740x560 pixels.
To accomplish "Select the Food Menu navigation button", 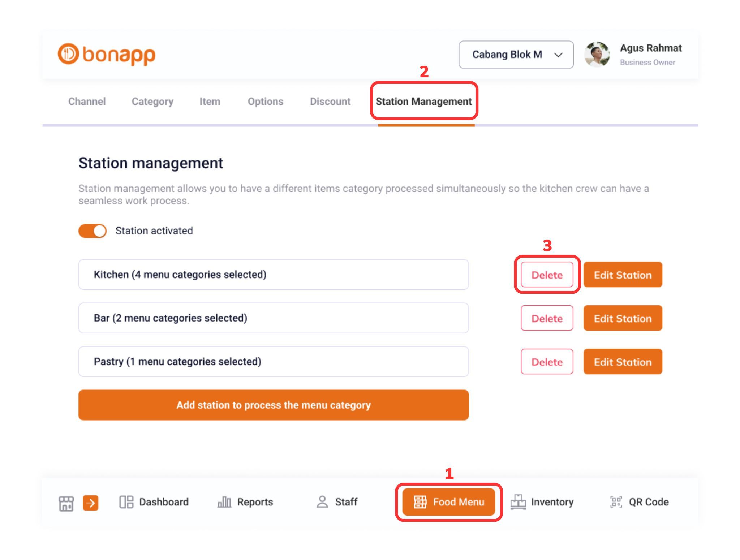I will (449, 502).
